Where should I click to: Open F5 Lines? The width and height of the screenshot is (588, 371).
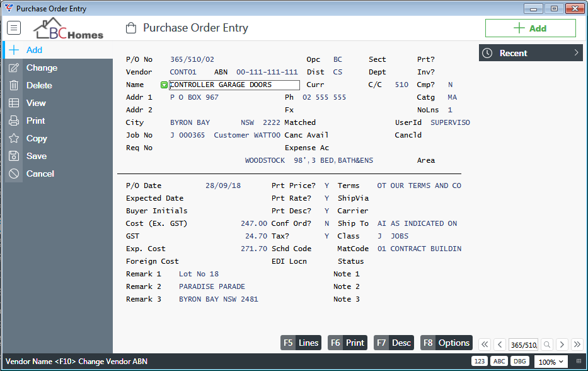coord(301,343)
